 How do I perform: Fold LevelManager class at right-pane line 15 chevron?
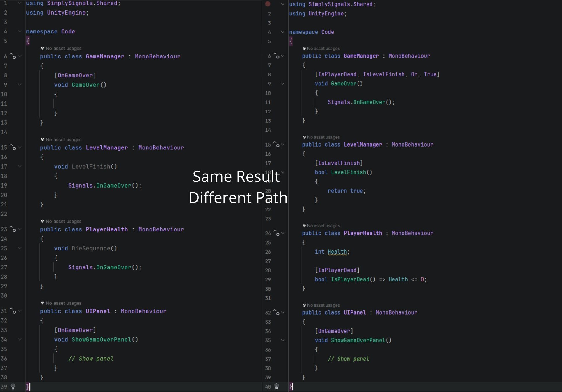click(x=283, y=144)
